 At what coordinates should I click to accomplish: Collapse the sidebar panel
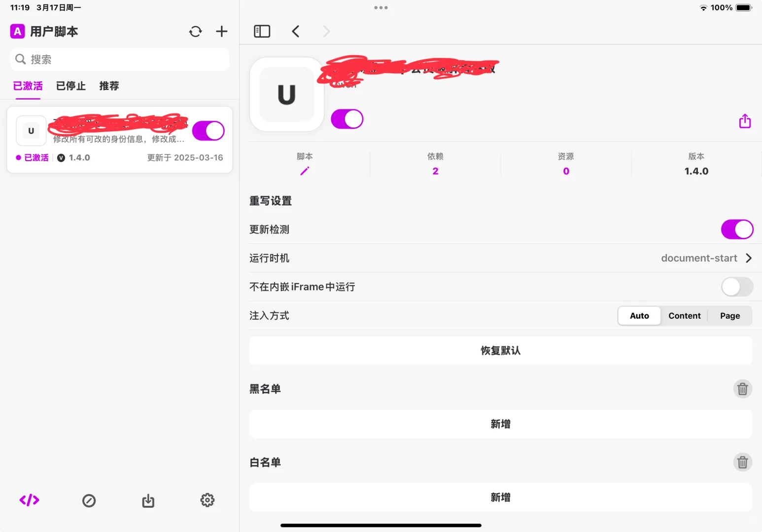coord(262,31)
